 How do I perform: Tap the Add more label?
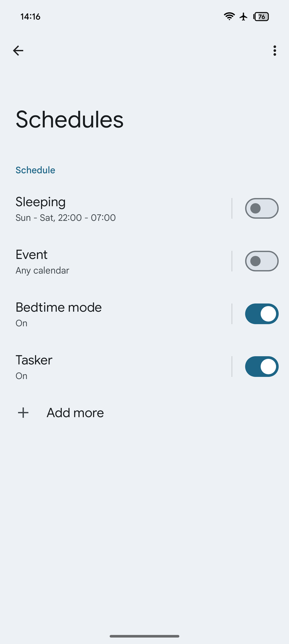(75, 413)
